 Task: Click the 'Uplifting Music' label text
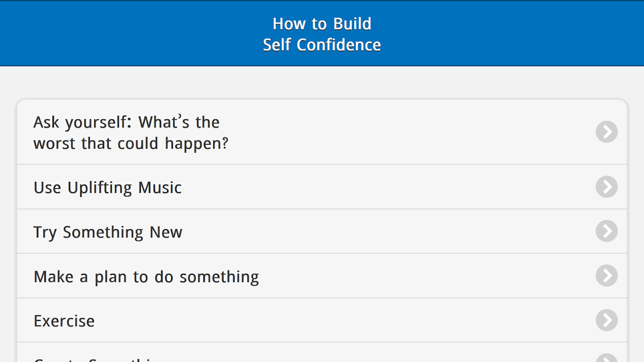[125, 187]
